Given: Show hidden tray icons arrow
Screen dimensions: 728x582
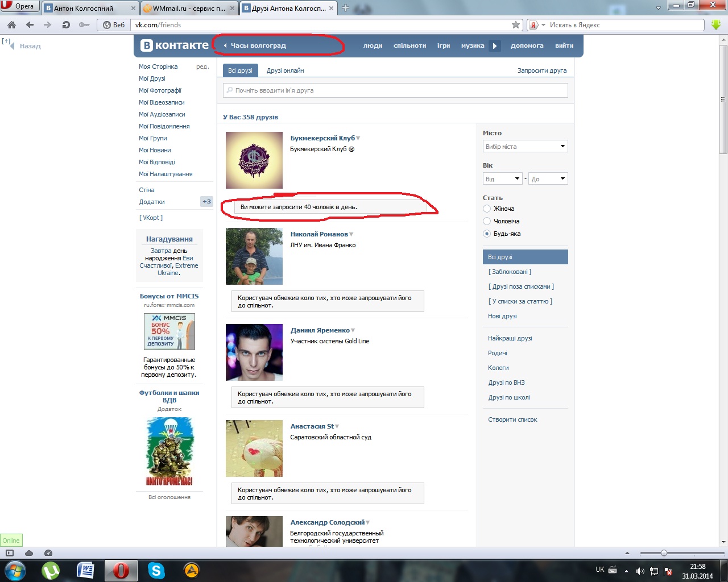Looking at the screenshot, I should coord(626,571).
